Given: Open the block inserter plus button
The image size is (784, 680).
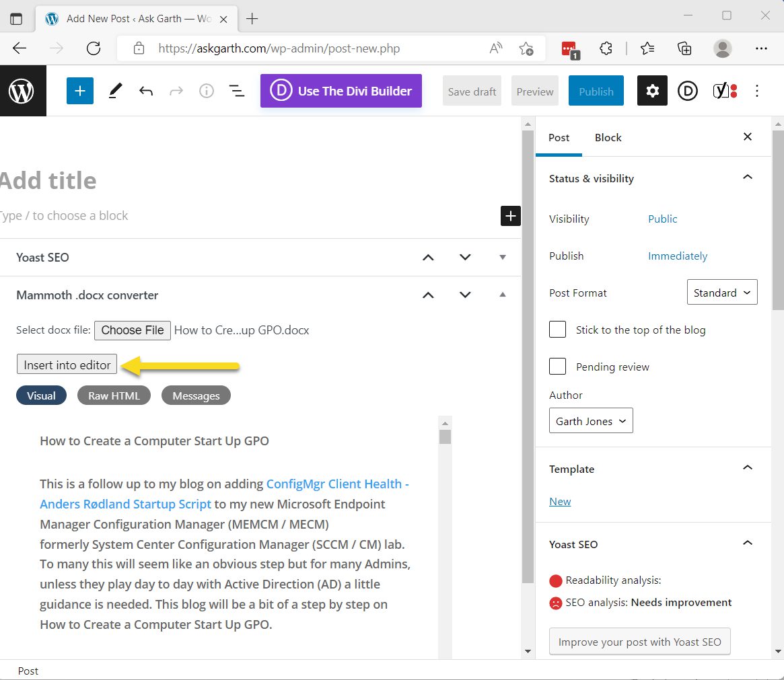Looking at the screenshot, I should [x=79, y=91].
